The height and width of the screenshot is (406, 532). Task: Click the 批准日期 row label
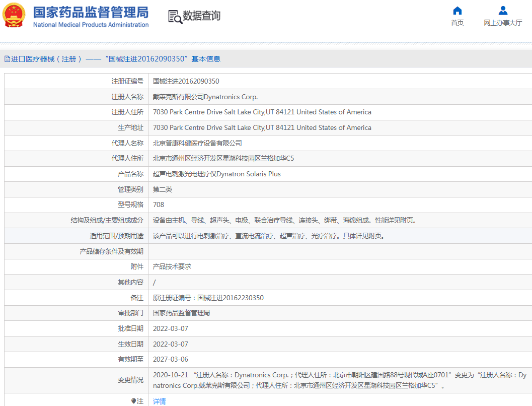coord(131,328)
